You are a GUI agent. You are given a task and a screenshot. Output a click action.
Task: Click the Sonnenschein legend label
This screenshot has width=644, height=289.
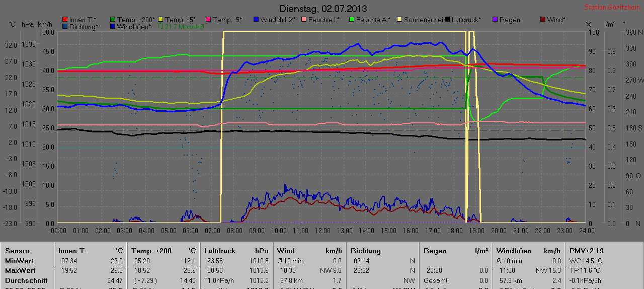tap(424, 20)
